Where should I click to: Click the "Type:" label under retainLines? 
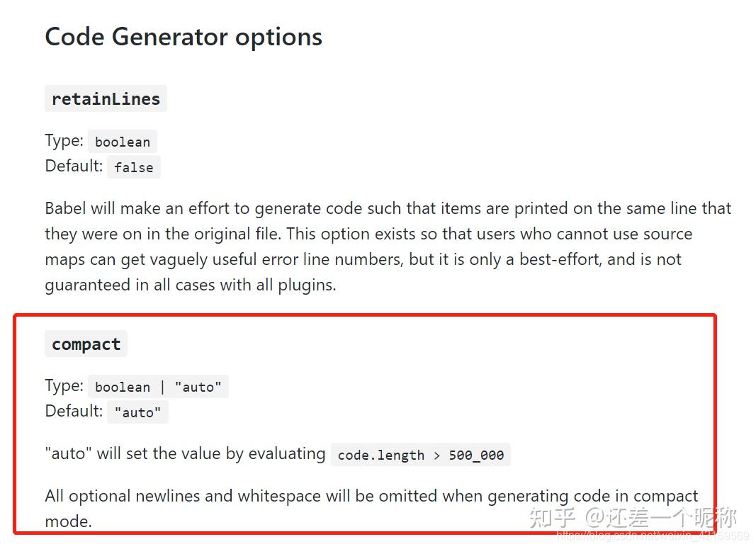(64, 140)
